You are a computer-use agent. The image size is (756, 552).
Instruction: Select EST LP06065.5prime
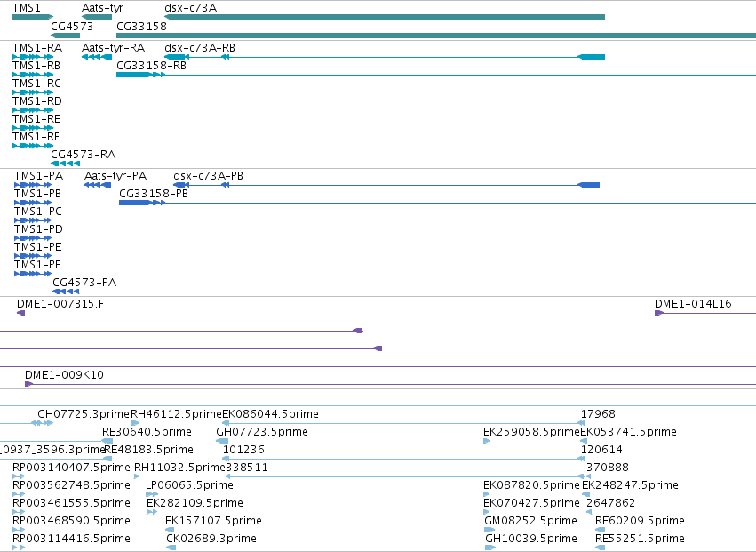pyautogui.click(x=189, y=485)
